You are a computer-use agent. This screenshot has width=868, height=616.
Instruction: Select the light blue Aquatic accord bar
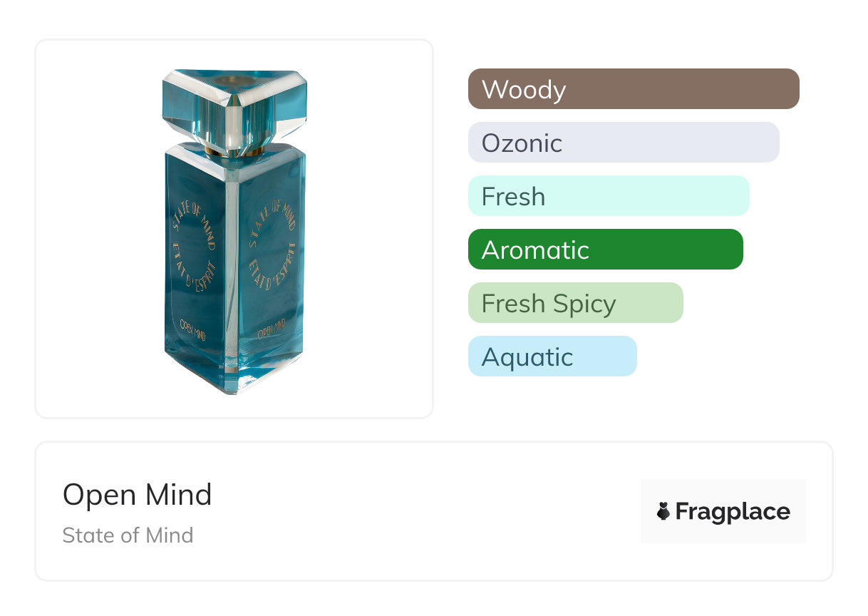(x=552, y=356)
